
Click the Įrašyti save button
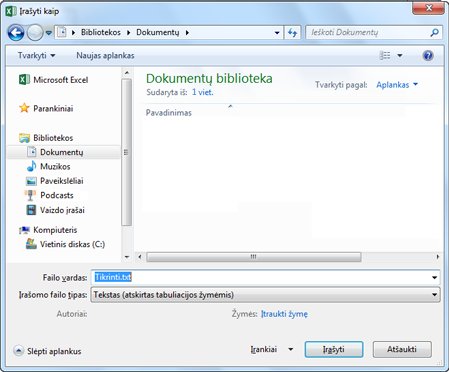[x=334, y=349]
